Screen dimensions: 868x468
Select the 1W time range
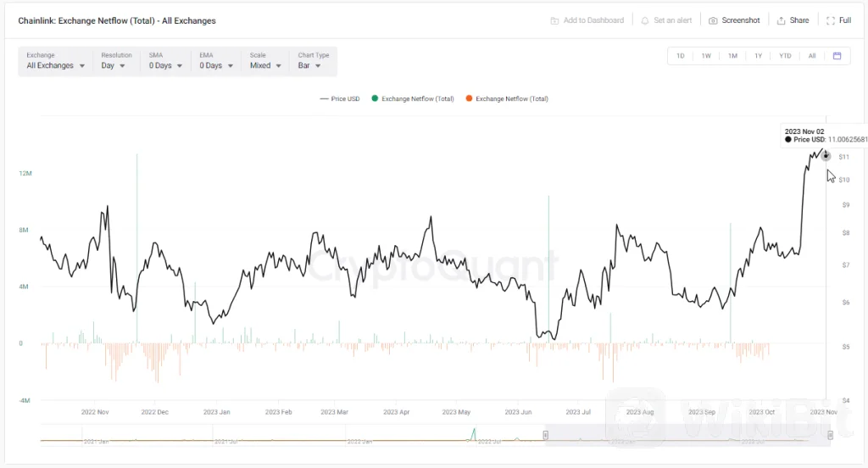click(706, 56)
